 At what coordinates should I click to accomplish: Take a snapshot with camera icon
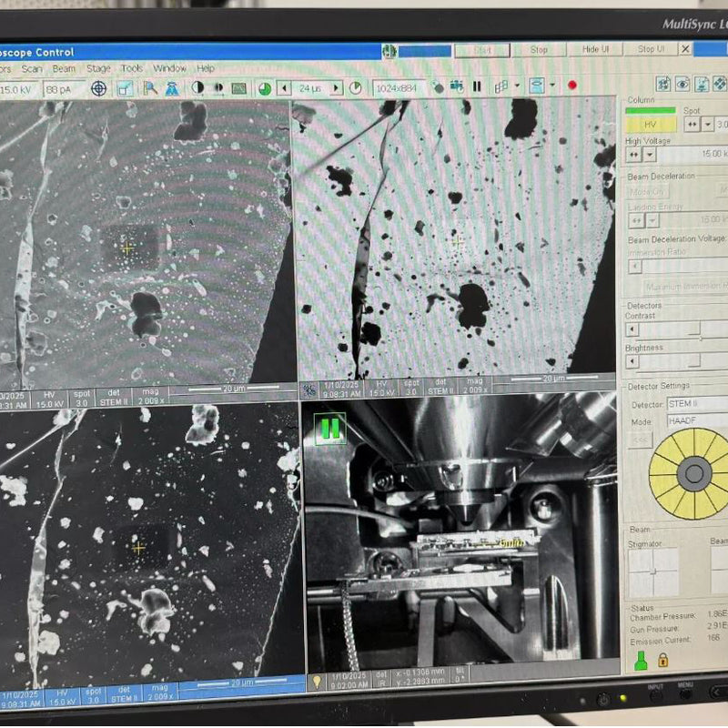point(457,86)
